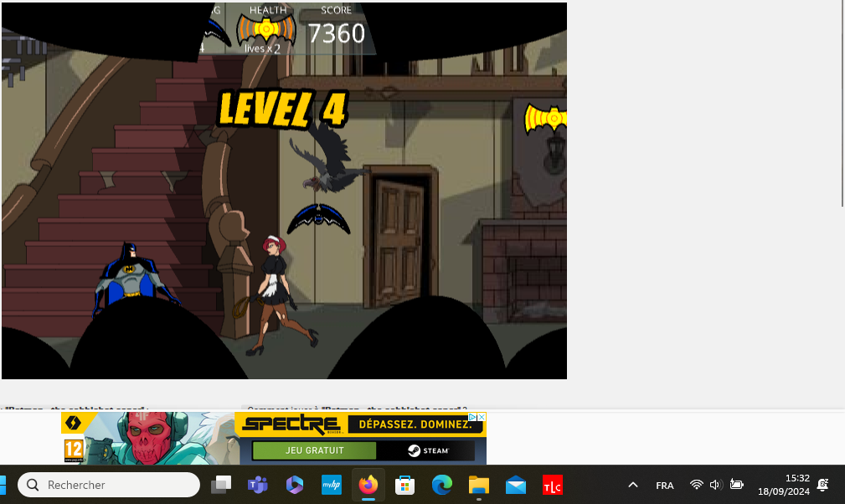Expand the hidden system tray icons chevron
This screenshot has width=845, height=504.
(633, 485)
